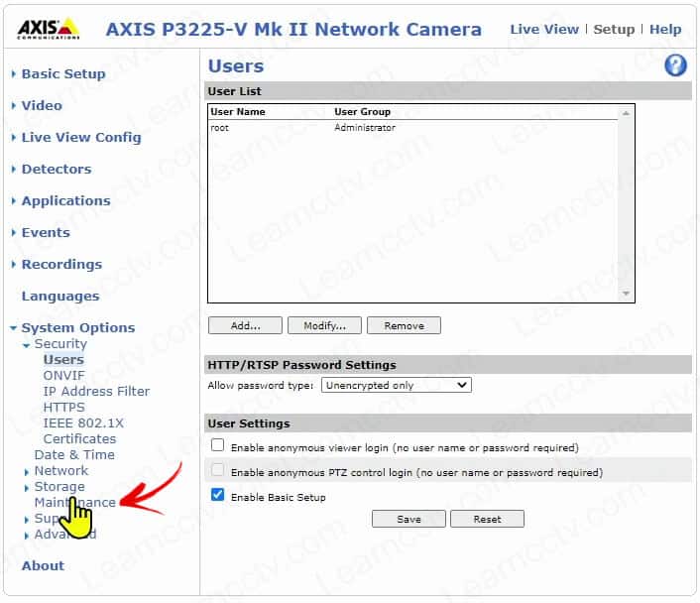Click the Modify... user button
Screen dimensions: 700x603
click(x=324, y=325)
